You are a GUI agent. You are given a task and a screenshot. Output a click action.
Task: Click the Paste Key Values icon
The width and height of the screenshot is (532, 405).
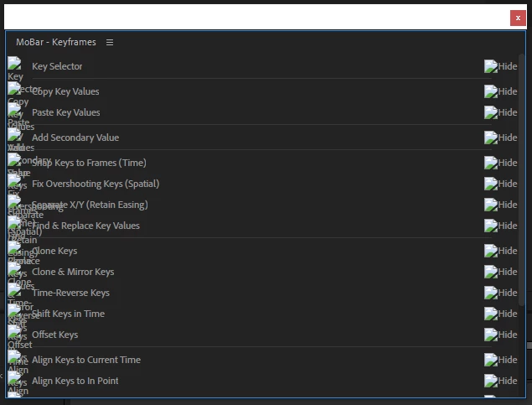14,109
